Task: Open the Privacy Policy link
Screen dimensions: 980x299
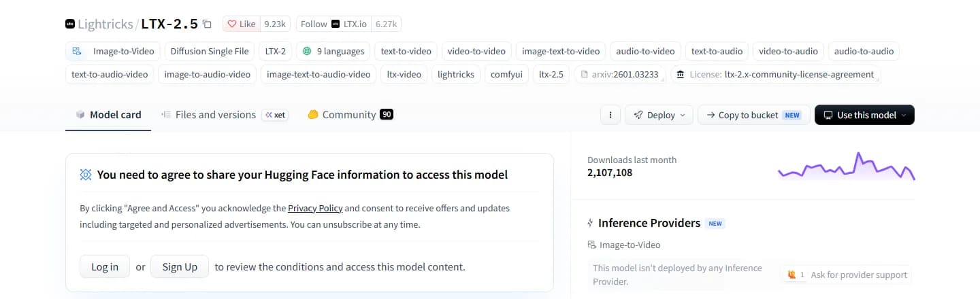Action: pos(315,208)
